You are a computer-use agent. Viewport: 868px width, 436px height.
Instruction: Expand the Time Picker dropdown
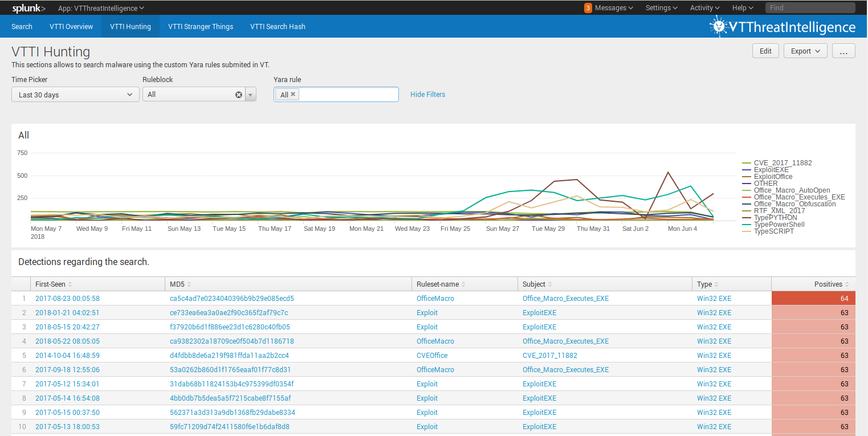pyautogui.click(x=75, y=95)
